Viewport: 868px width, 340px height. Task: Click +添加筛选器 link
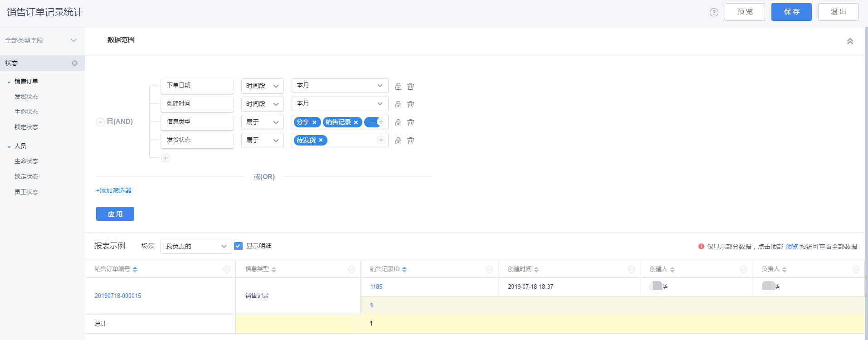coord(114,190)
